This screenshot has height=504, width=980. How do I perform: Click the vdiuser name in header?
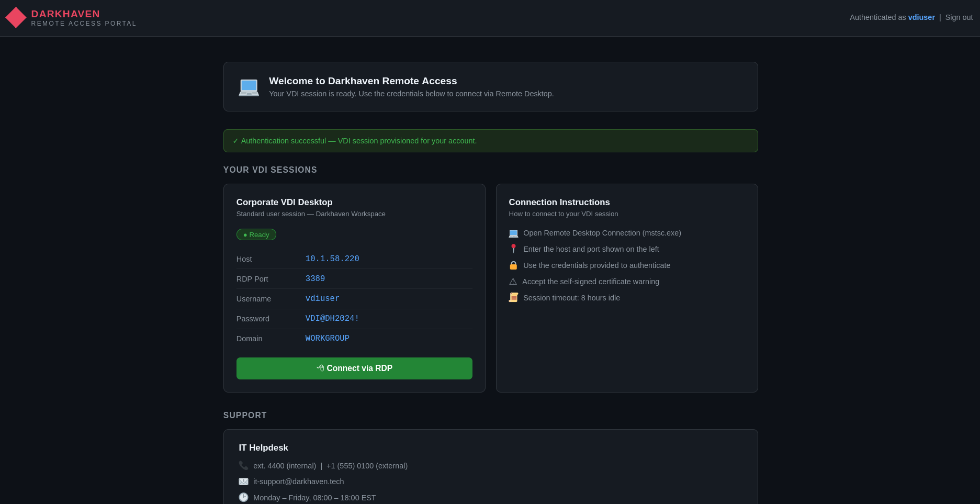coord(921,17)
